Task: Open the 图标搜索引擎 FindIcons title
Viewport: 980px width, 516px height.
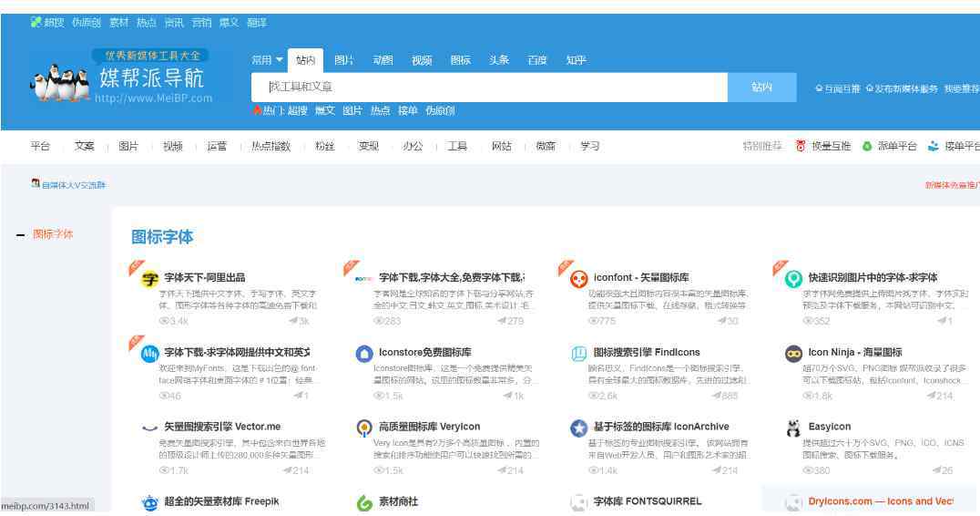Action: click(647, 352)
